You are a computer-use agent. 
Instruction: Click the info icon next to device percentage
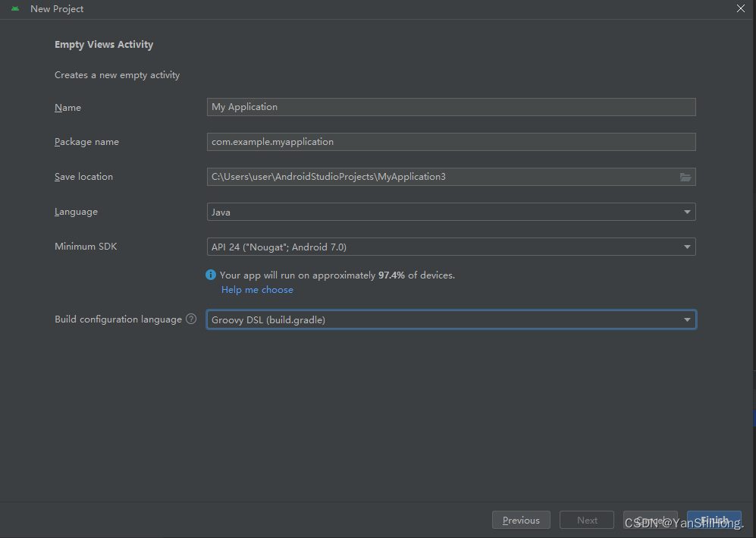click(211, 275)
